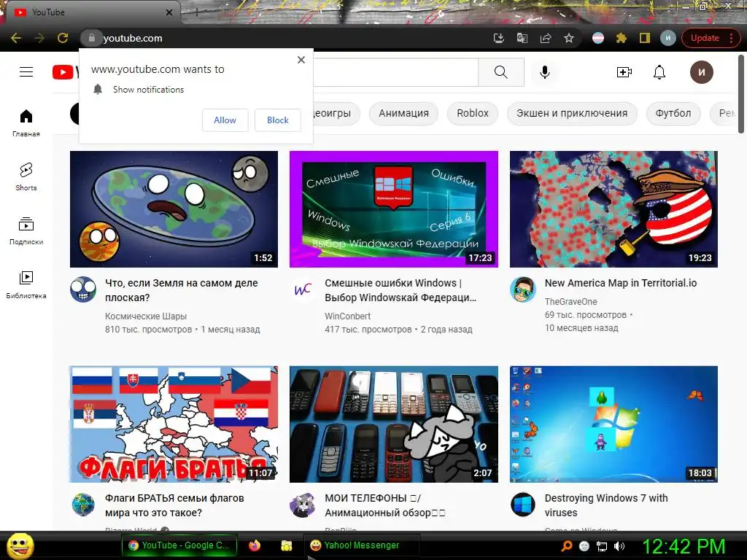Image resolution: width=747 pixels, height=560 pixels.
Task: Click the WinConbert channel avatar
Action: point(303,289)
